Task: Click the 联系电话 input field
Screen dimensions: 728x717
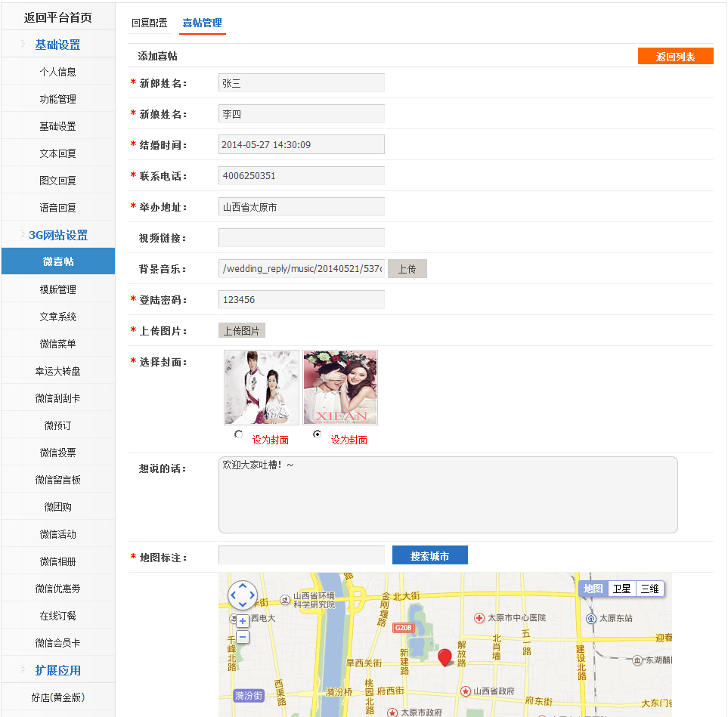Action: [302, 176]
